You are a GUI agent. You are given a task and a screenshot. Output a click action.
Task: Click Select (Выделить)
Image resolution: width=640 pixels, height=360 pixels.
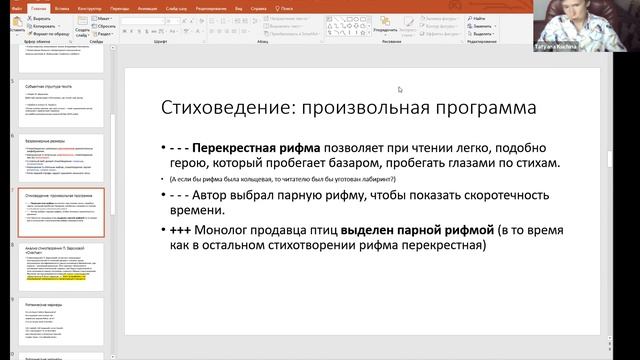(x=482, y=34)
